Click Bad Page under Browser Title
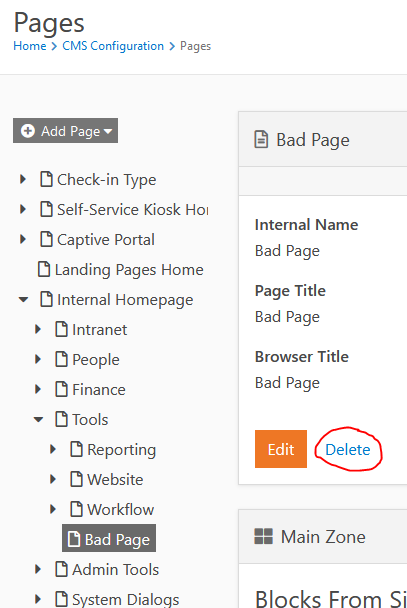Viewport: 407px width, 608px height. tap(287, 383)
